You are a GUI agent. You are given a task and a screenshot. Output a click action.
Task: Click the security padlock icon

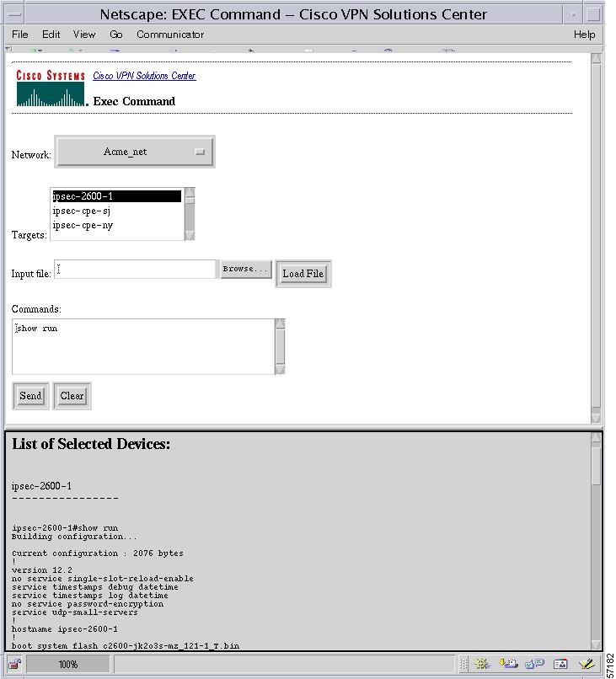tap(14, 664)
